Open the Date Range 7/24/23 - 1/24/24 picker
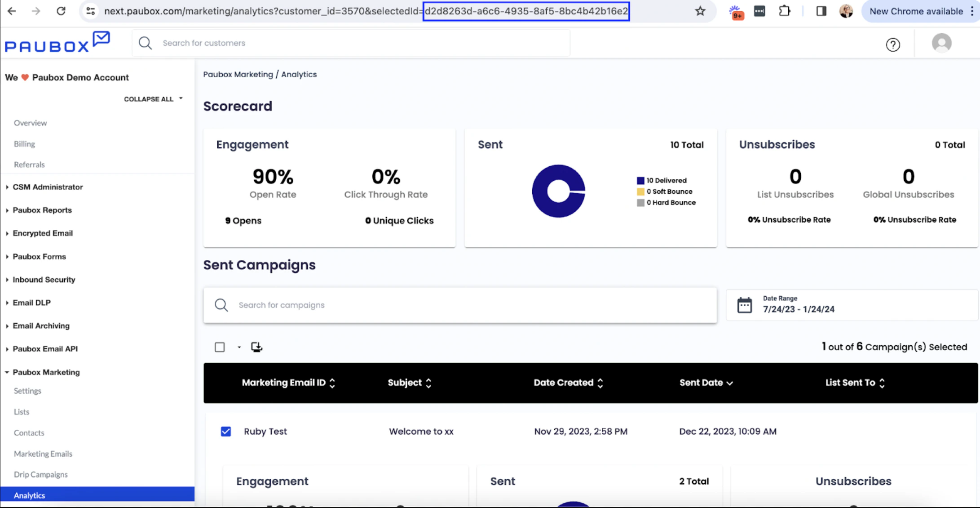Screen dimensions: 980x508 (x=852, y=305)
